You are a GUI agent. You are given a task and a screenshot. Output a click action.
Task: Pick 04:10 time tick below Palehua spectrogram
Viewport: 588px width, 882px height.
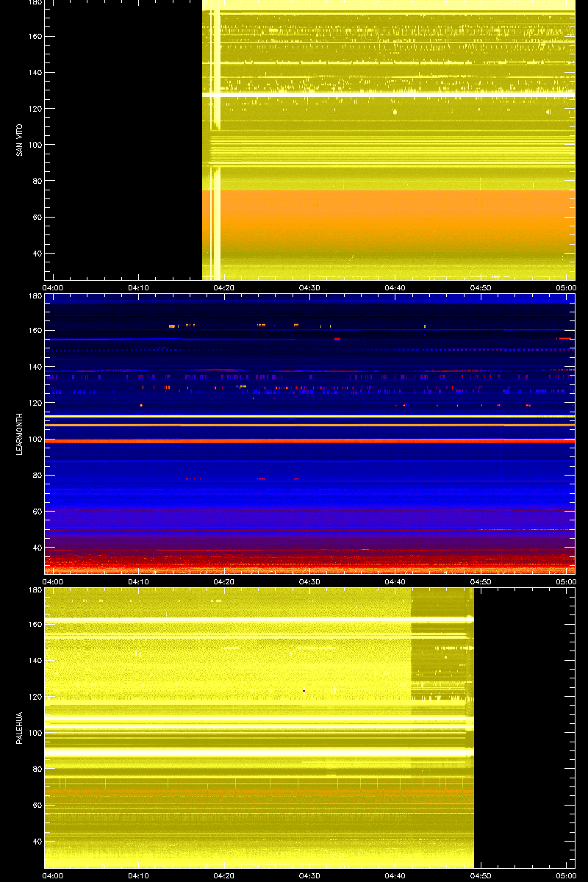tap(139, 875)
